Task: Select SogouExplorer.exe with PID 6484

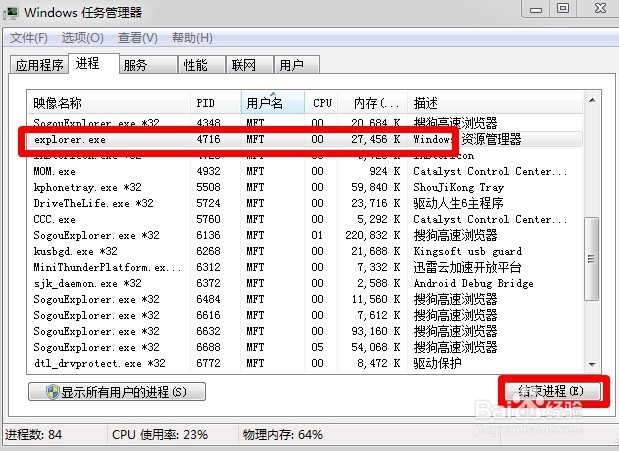Action: (304, 299)
